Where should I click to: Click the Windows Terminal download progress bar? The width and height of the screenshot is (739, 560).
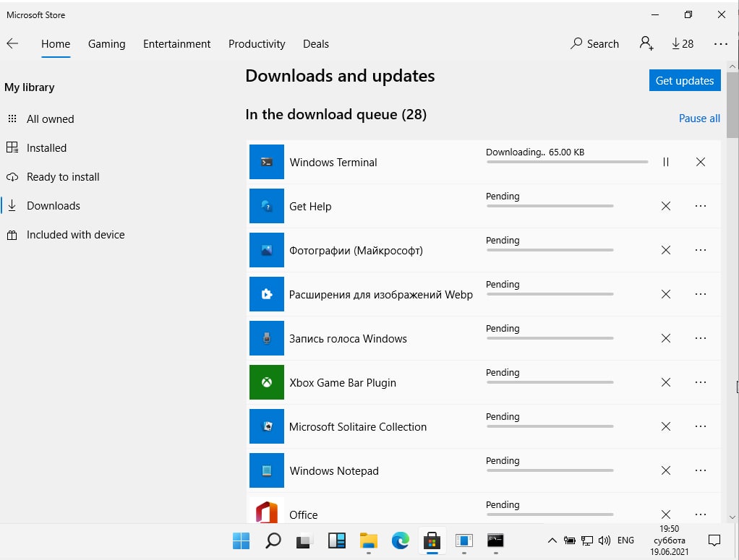pos(568,162)
